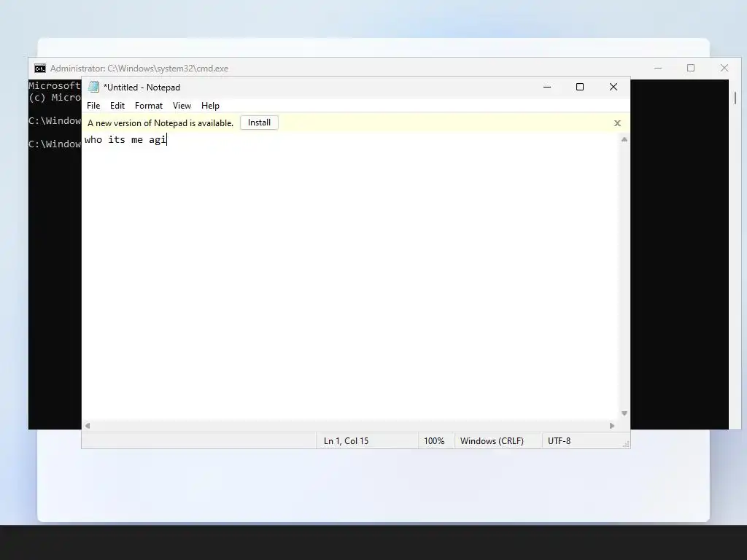The image size is (747, 560).
Task: Click the cmd.exe icon in title bar
Action: [x=40, y=69]
